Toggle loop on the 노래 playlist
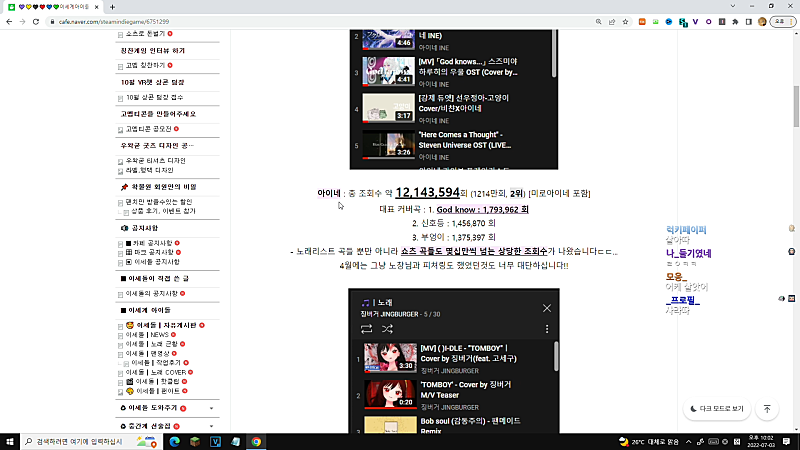 click(366, 329)
